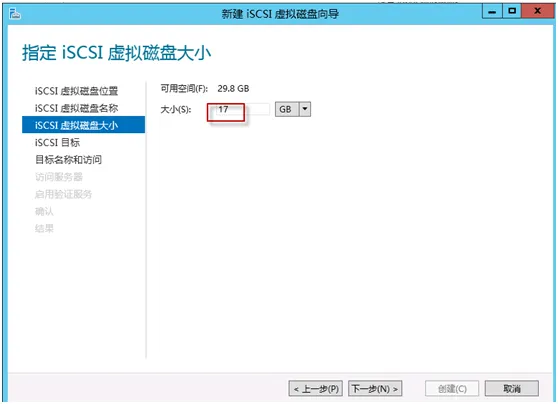This screenshot has width=558, height=404.
Task: Select the GB unit combo box
Action: pos(293,109)
